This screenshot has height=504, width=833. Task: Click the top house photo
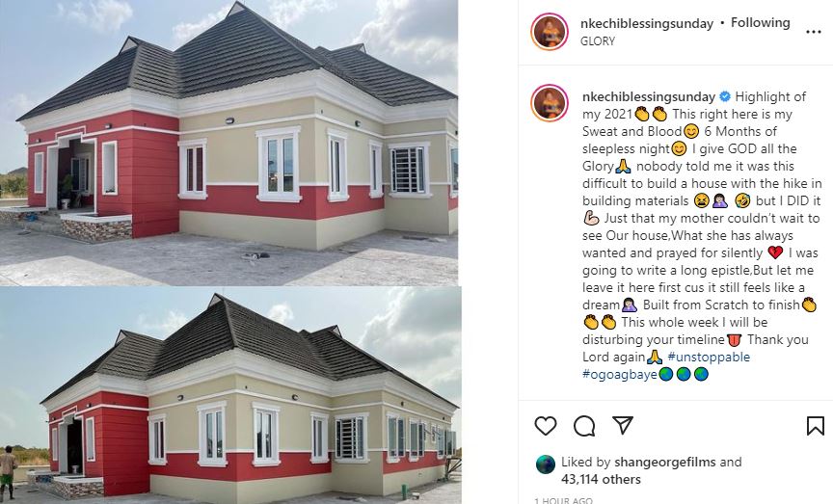[x=228, y=143]
